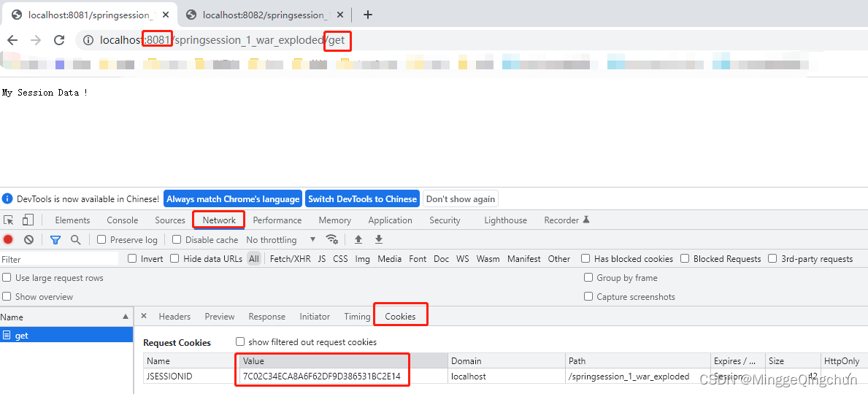Enable Capture screenshots checkbox
The image size is (868, 394).
(x=588, y=297)
